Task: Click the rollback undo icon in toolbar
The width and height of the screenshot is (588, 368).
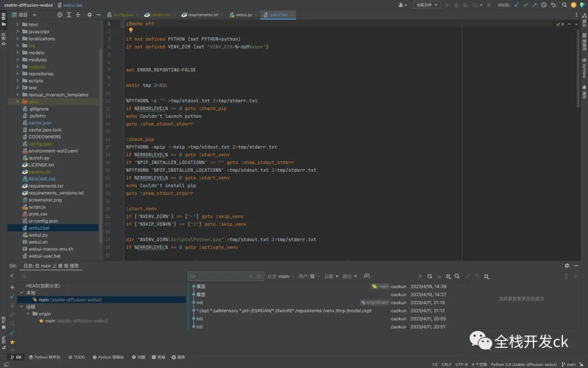Action: [x=553, y=5]
